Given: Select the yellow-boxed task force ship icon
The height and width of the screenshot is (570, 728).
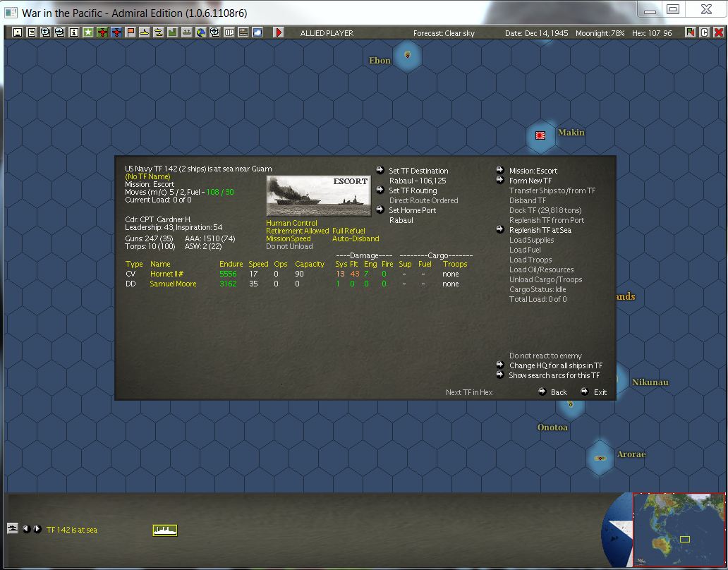Looking at the screenshot, I should pyautogui.click(x=165, y=530).
